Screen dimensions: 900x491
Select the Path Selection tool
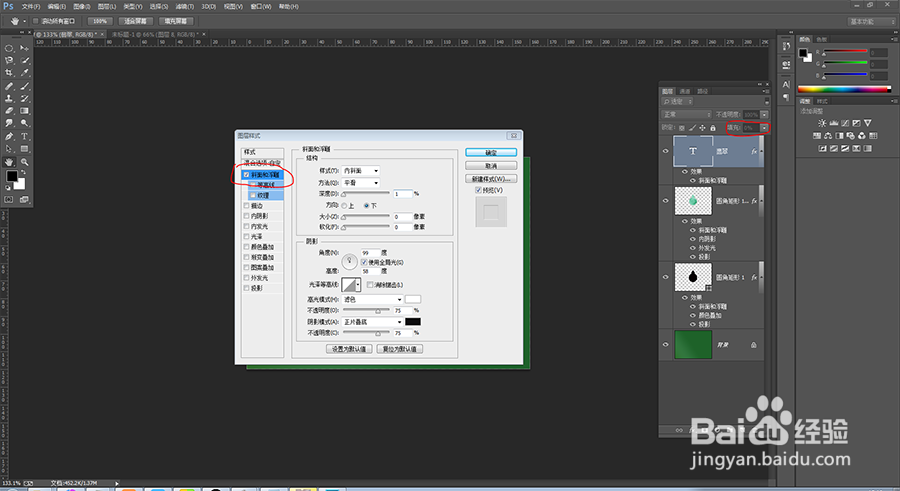9,149
